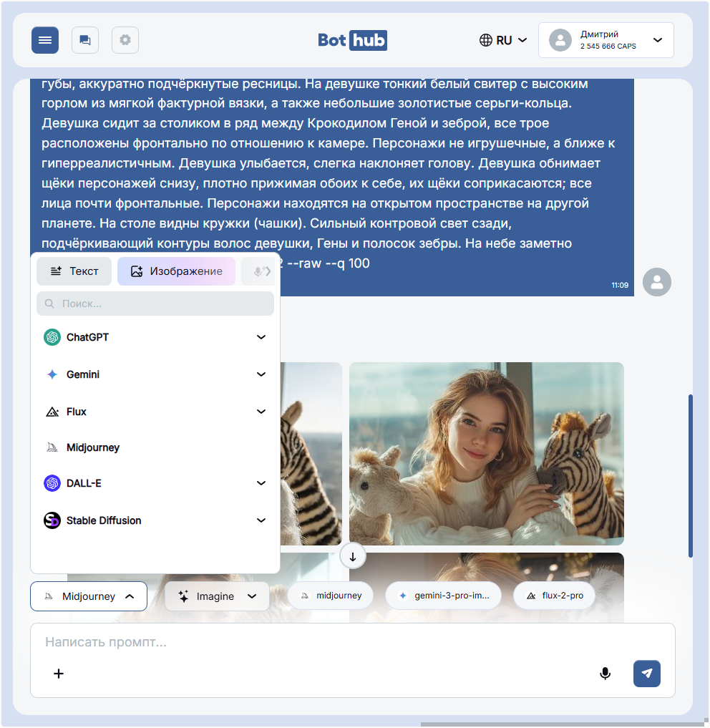The width and height of the screenshot is (710, 728).
Task: Open the hamburger menu in header
Action: pos(45,40)
